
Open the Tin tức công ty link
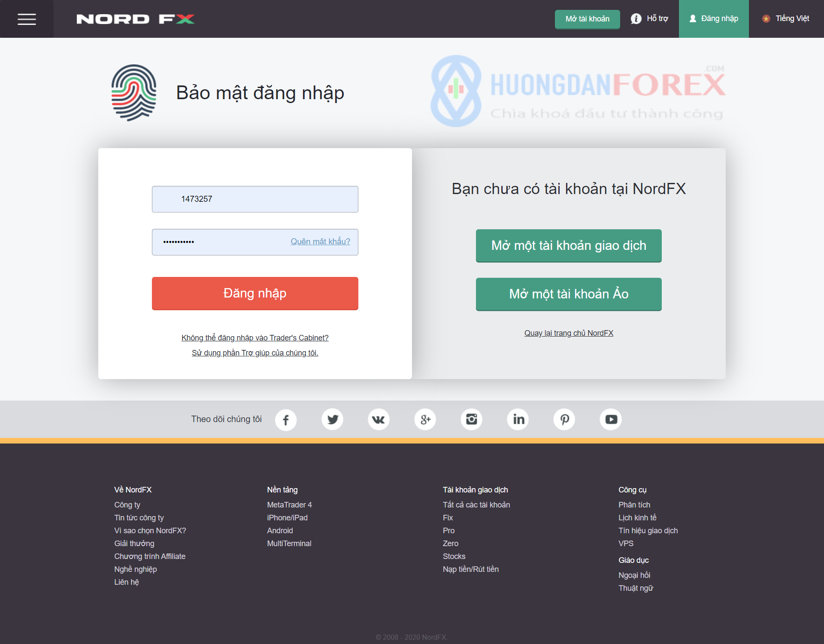(139, 518)
